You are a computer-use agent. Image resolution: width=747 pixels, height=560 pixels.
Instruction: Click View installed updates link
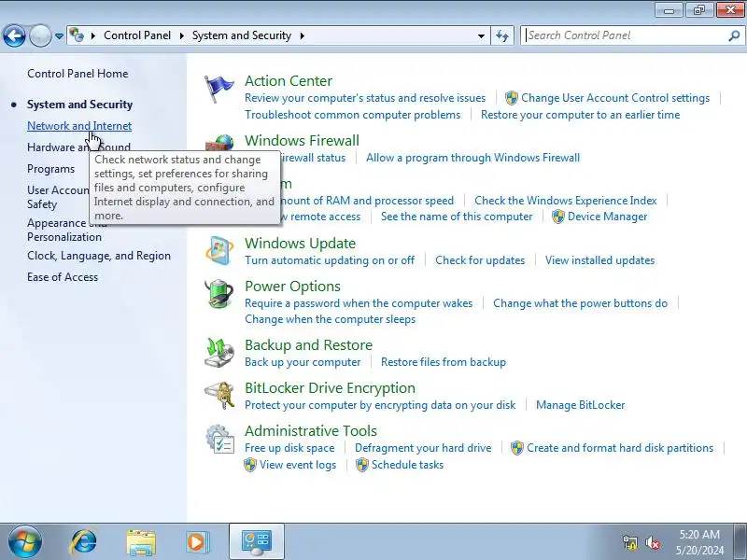pos(599,260)
